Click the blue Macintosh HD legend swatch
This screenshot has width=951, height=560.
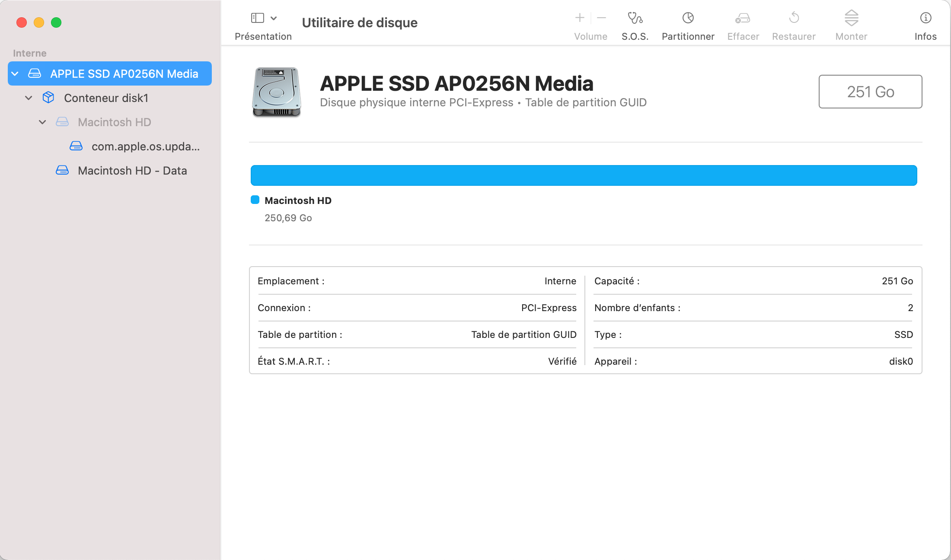[x=255, y=200]
